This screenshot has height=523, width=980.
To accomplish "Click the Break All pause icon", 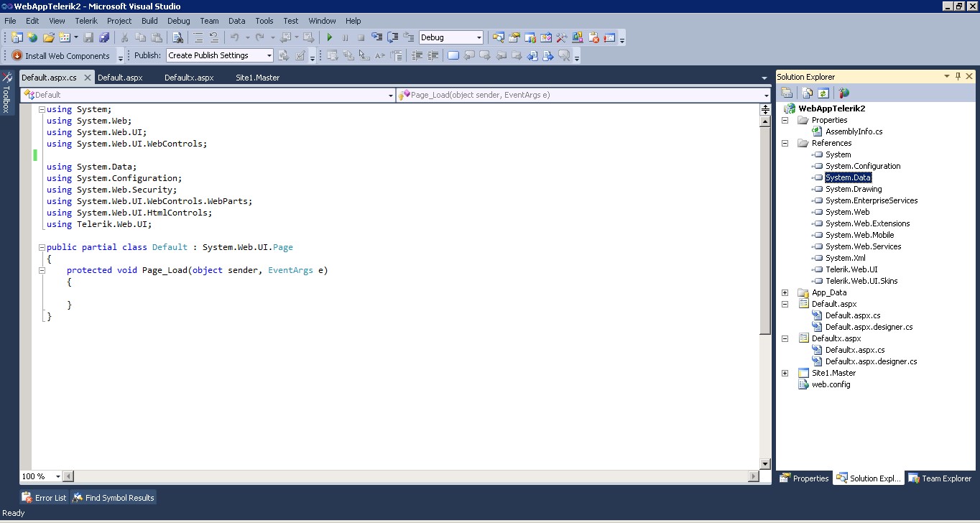I will click(x=346, y=37).
